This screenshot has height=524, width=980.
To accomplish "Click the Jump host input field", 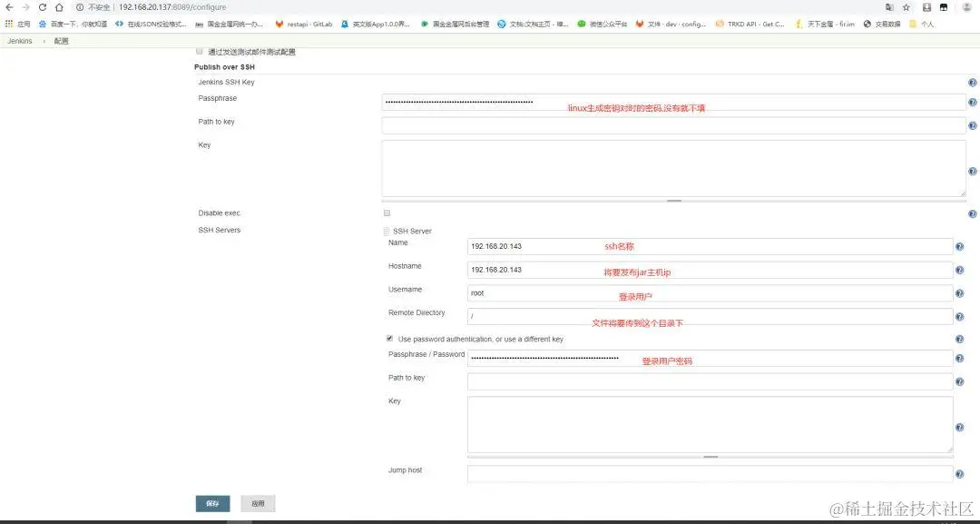I will (x=710, y=474).
